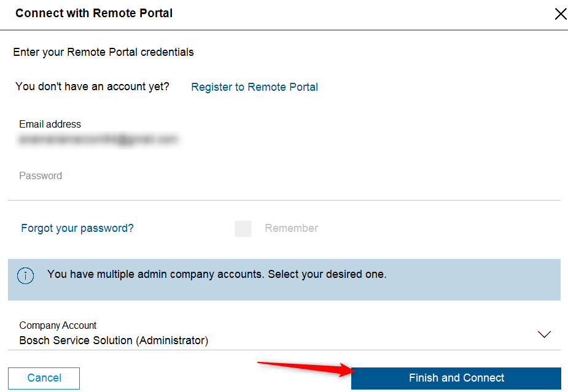Follow the Forgot your password? link

point(77,228)
